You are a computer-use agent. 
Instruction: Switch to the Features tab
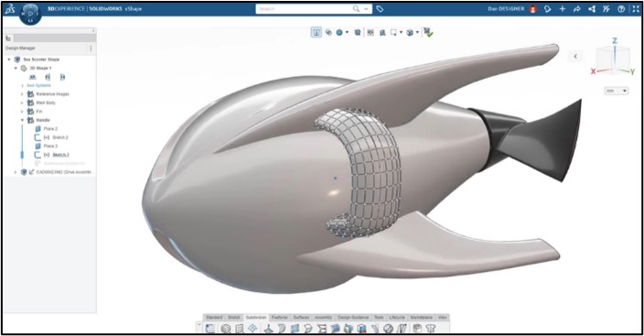tap(280, 318)
